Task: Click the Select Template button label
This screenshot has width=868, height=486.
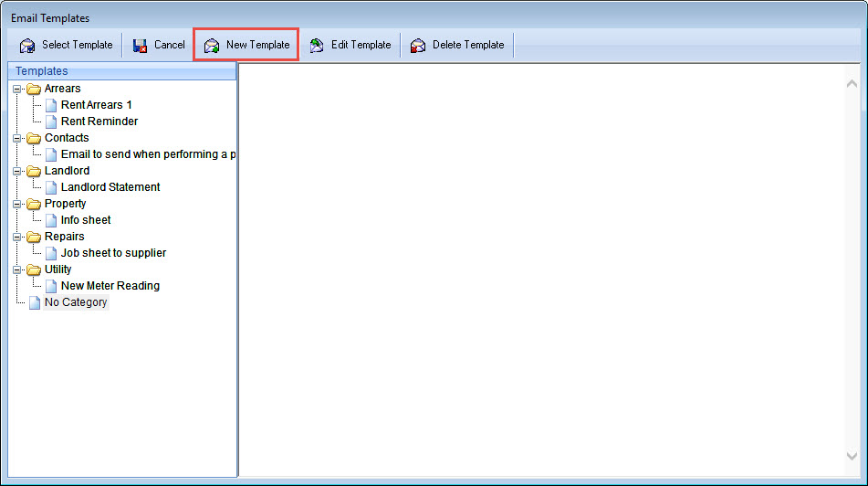Action: coord(78,45)
